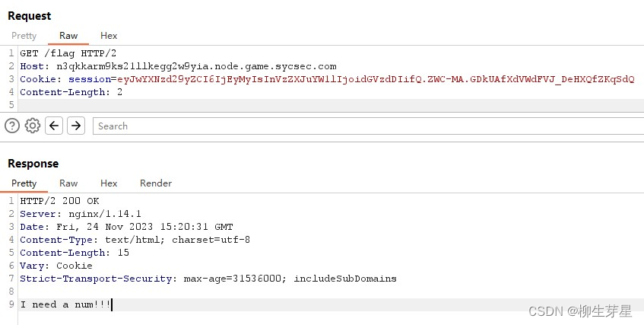Go to next search match arrow
Screen dimensions: 644x325
click(76, 126)
